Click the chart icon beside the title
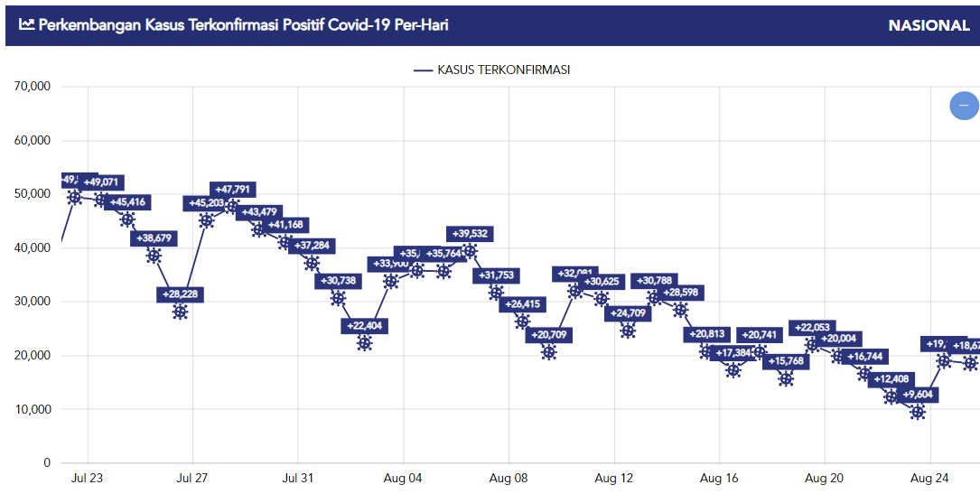Screen dimensions: 980x494 tap(26, 24)
